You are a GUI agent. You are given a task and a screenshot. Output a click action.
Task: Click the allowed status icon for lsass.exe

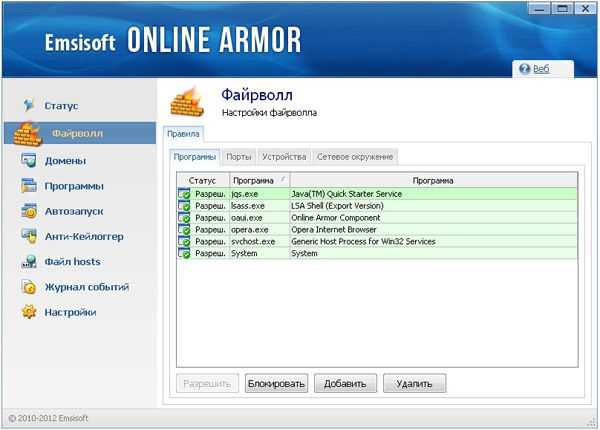pos(184,205)
